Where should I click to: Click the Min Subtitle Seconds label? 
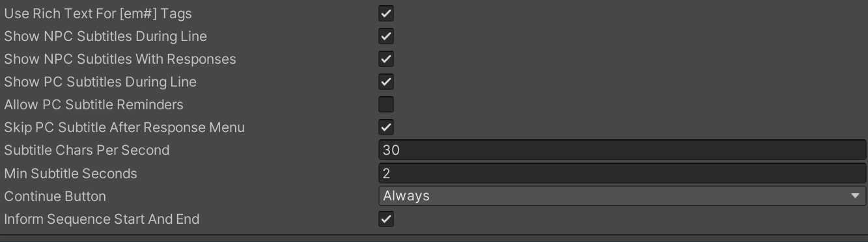(70, 174)
